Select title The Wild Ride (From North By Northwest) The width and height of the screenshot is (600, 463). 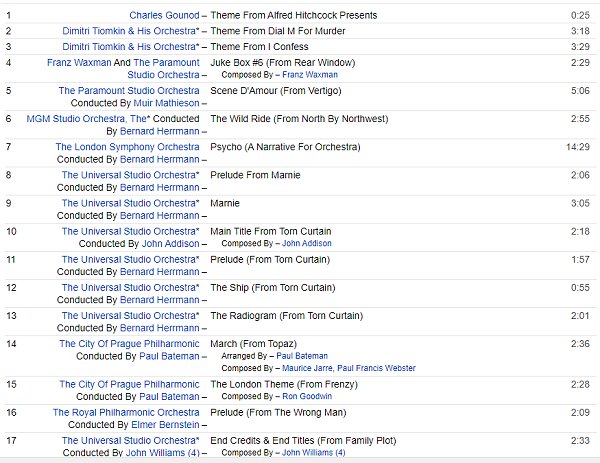click(299, 119)
